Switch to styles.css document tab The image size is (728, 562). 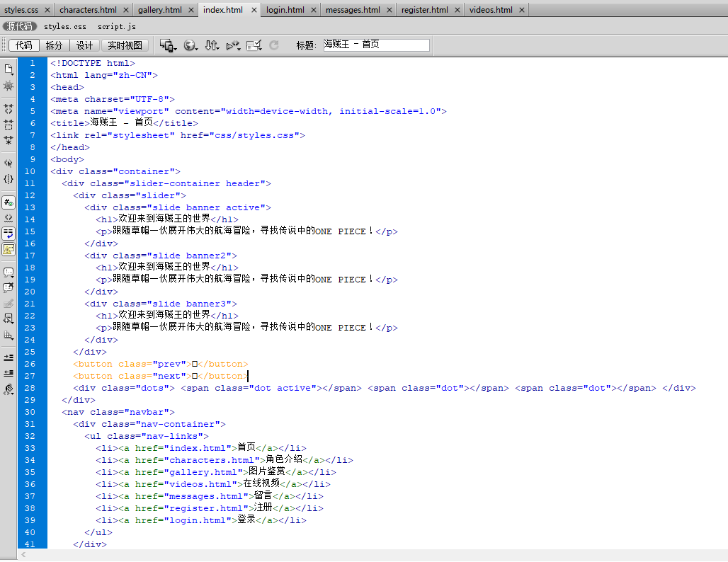(x=21, y=10)
